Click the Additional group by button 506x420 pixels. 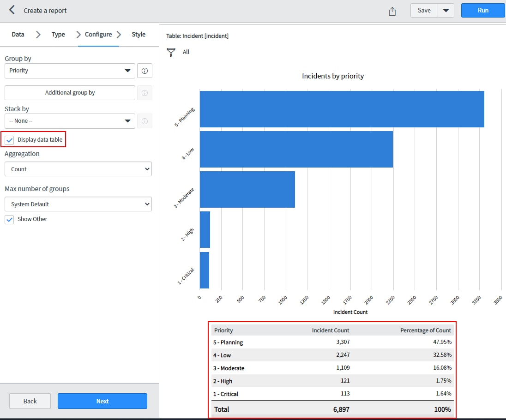click(x=70, y=93)
